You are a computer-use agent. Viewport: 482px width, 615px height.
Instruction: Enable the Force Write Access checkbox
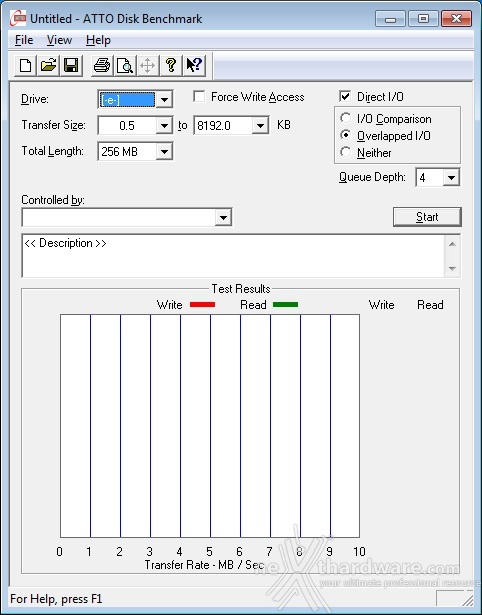(x=199, y=96)
